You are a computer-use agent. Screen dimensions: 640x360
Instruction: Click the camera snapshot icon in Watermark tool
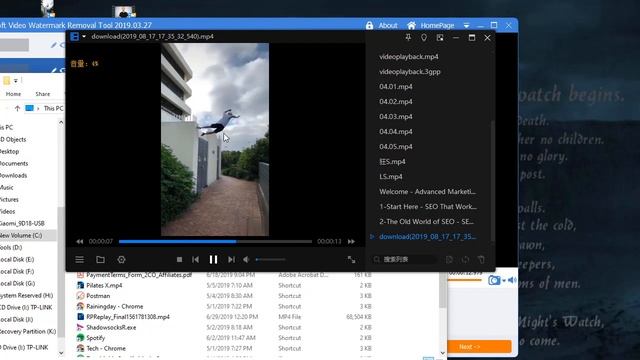point(494,280)
